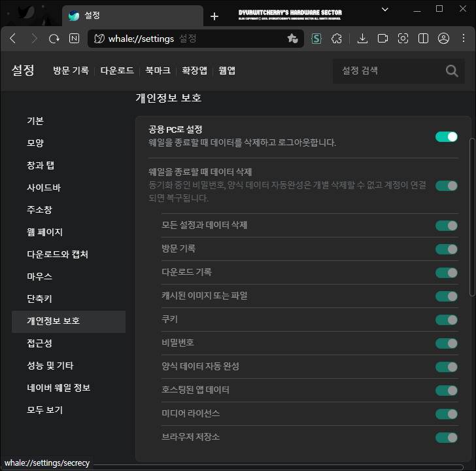
Task: Toggle 웨일을 종료할 때 데이터 삭제 switch
Action: pos(446,186)
